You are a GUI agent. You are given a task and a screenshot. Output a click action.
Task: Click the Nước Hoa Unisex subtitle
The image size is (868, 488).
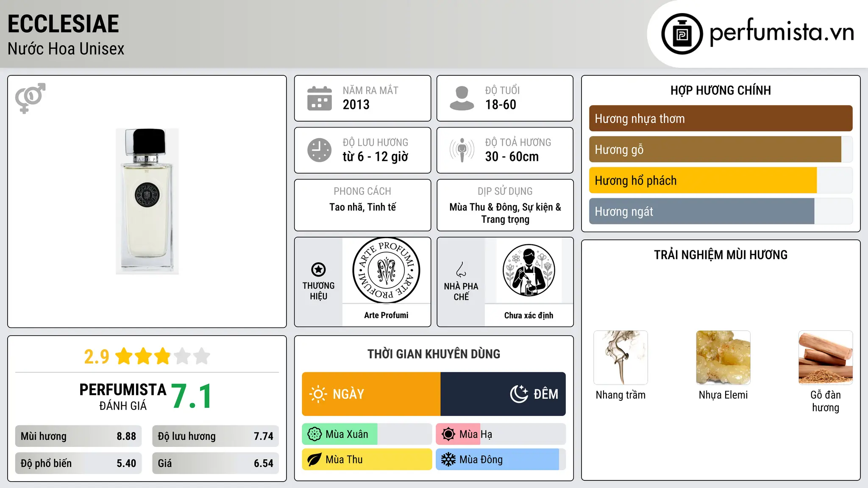pos(66,49)
